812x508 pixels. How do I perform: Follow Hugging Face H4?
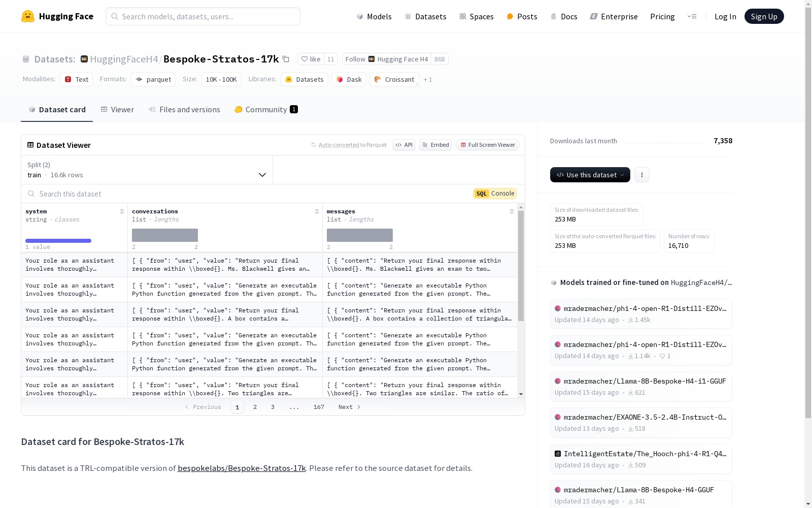point(387,59)
